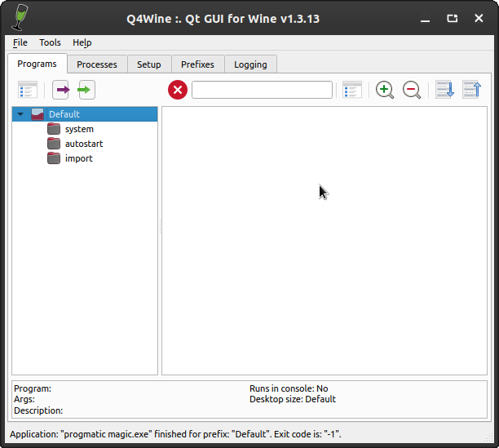Image resolution: width=499 pixels, height=448 pixels.
Task: Open the Help menu
Action: click(82, 42)
